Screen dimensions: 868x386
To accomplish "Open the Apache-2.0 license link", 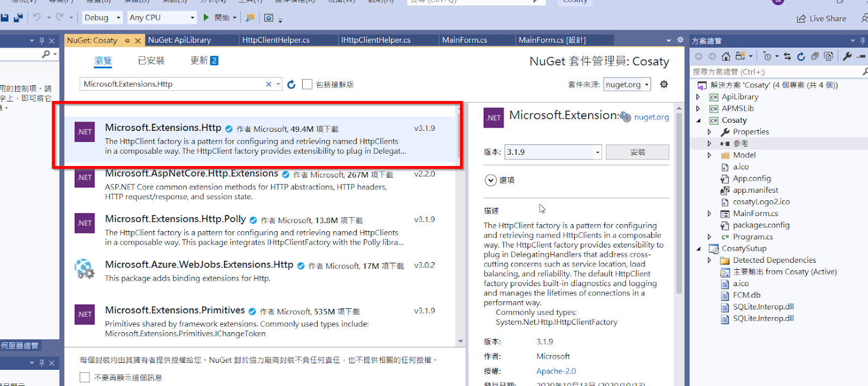I will pos(556,371).
